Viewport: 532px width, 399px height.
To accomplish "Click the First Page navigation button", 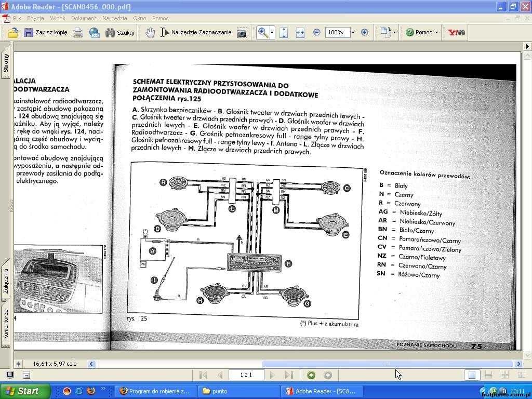I will pyautogui.click(x=203, y=375).
